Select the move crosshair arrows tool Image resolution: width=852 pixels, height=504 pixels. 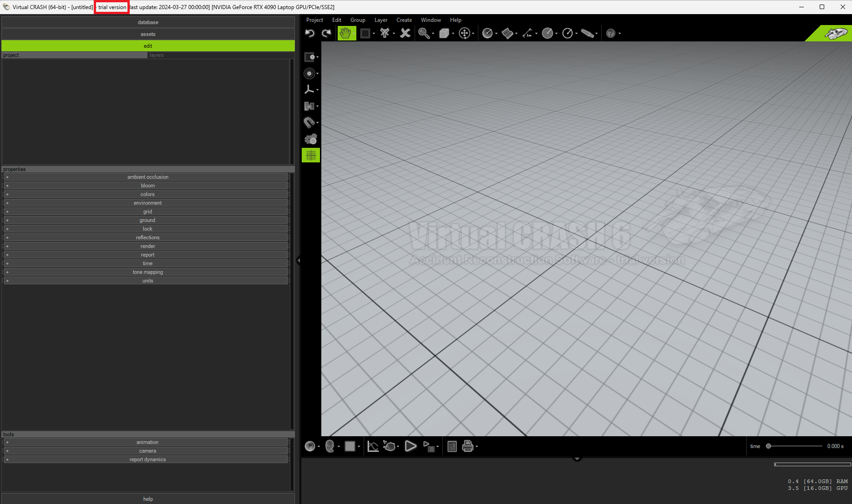(x=465, y=33)
